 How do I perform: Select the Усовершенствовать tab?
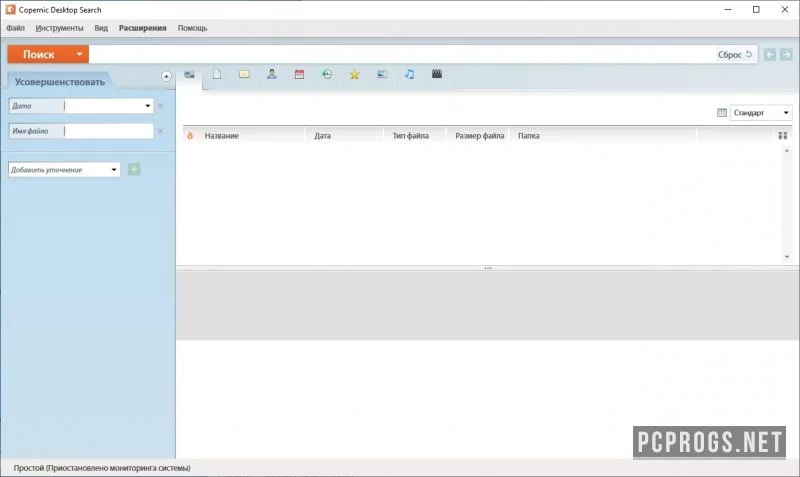pos(60,82)
